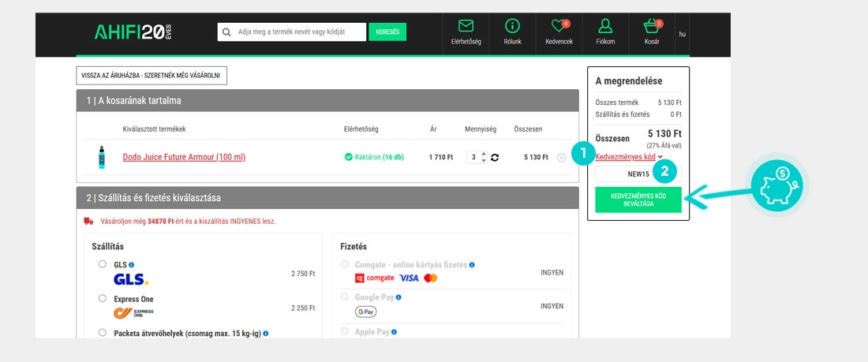Image resolution: width=868 pixels, height=362 pixels.
Task: Click the Mastercard logo
Action: 431,278
